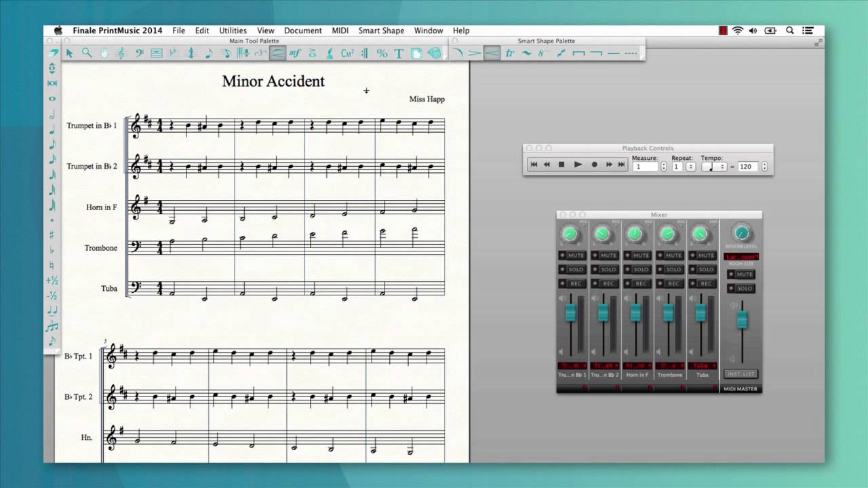This screenshot has width=868, height=488.
Task: Pick the Expression tool (mf icon)
Action: [x=295, y=53]
